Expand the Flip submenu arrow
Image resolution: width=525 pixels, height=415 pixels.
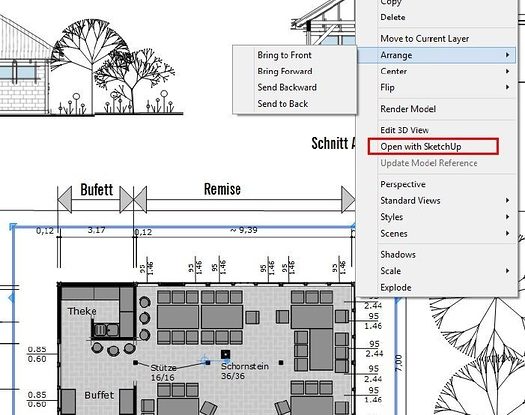click(x=508, y=87)
